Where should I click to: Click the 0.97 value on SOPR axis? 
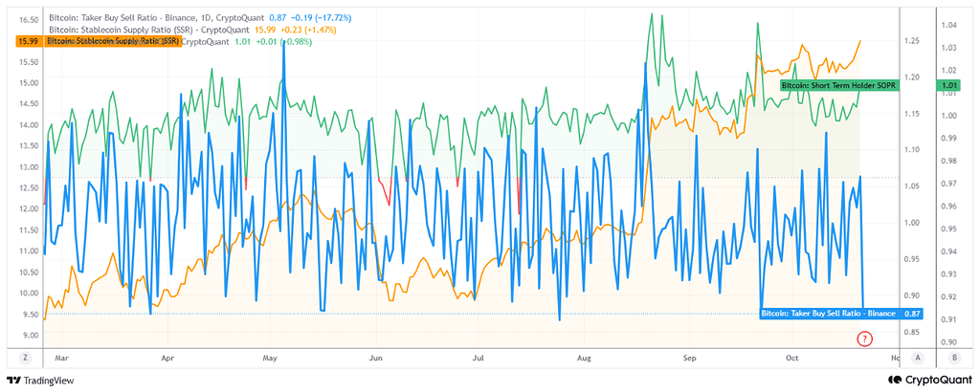pyautogui.click(x=950, y=184)
